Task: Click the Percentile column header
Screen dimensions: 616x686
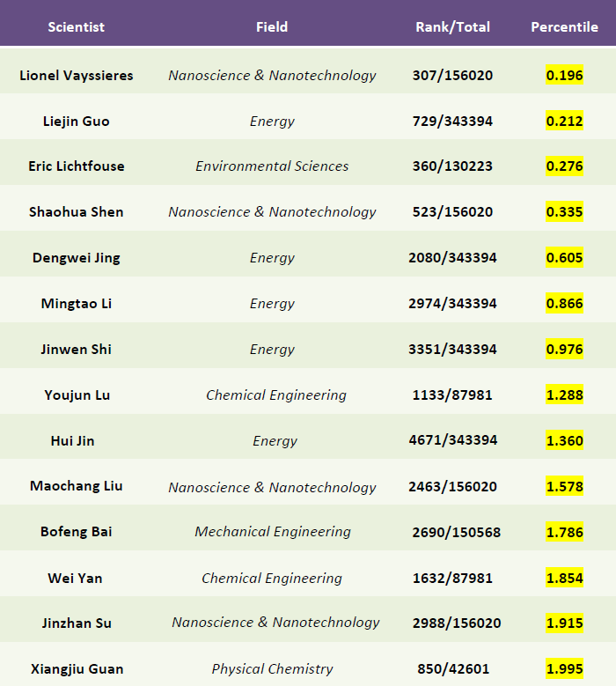Action: (564, 26)
